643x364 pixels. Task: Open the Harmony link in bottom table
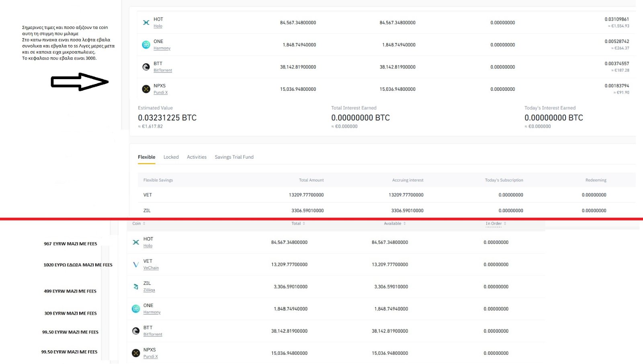point(152,312)
